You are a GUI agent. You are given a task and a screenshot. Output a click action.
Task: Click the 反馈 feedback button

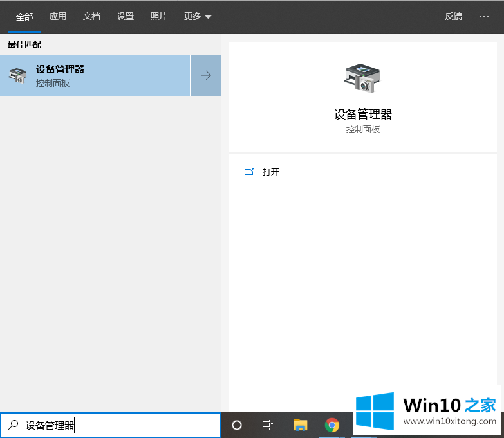[454, 16]
